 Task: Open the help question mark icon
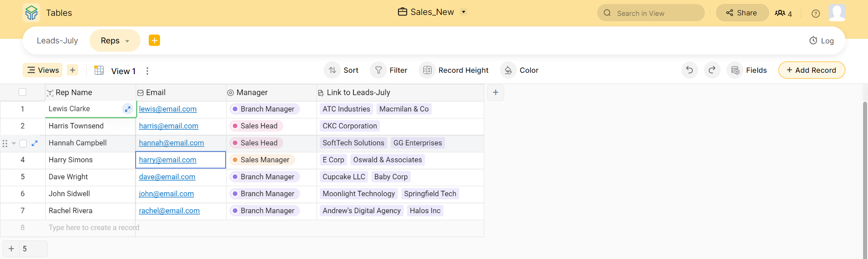pos(816,14)
